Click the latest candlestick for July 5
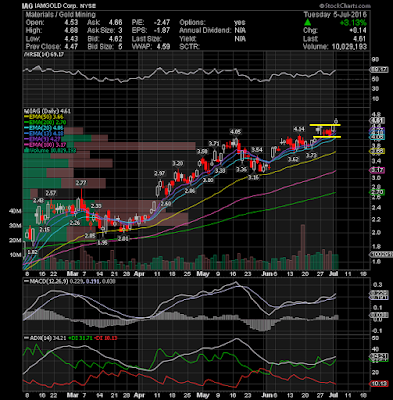 pos(336,121)
